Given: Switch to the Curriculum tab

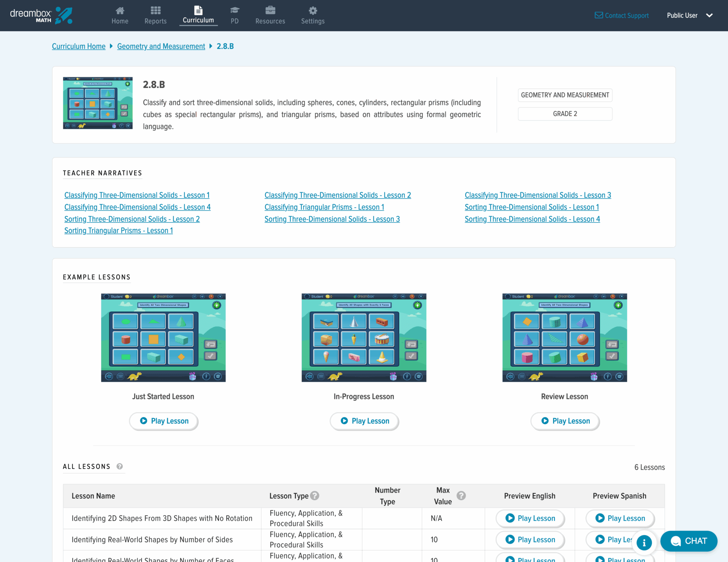Looking at the screenshot, I should point(198,15).
